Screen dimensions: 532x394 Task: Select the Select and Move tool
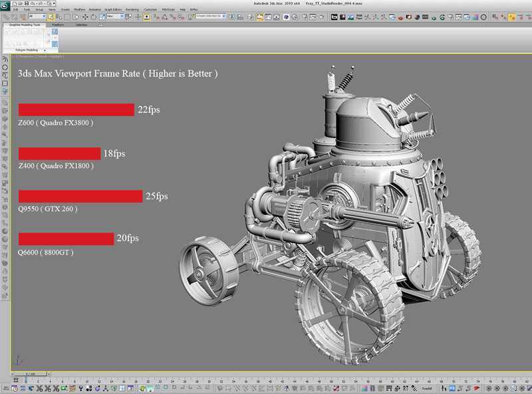pos(85,17)
